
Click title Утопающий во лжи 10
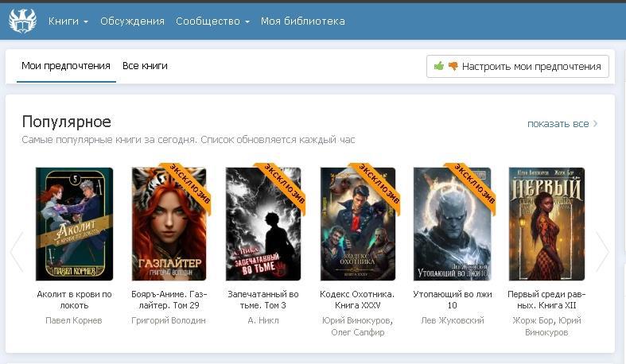pyautogui.click(x=453, y=300)
